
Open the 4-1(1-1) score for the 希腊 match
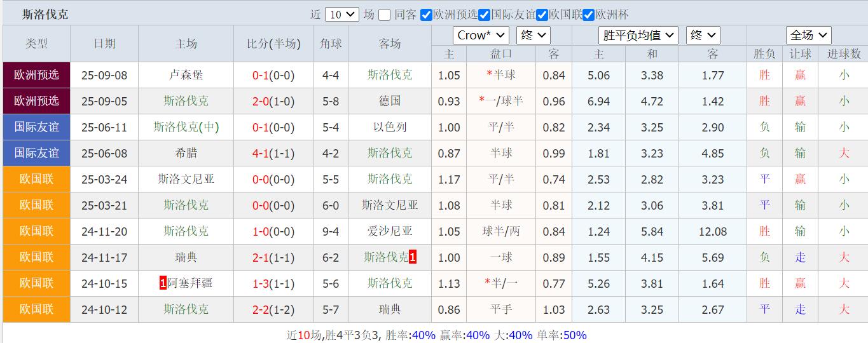pyautogui.click(x=273, y=153)
